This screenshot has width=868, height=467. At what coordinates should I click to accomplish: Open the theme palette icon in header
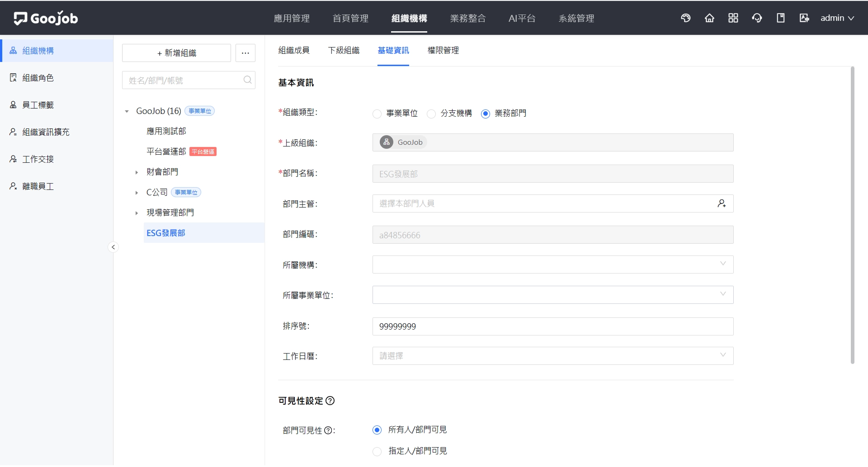(686, 18)
